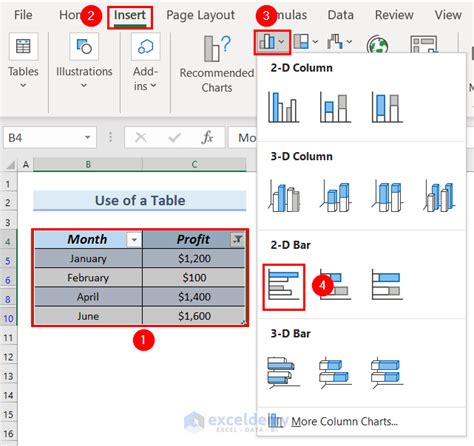Open the File tab
The height and width of the screenshot is (446, 474).
click(x=23, y=15)
